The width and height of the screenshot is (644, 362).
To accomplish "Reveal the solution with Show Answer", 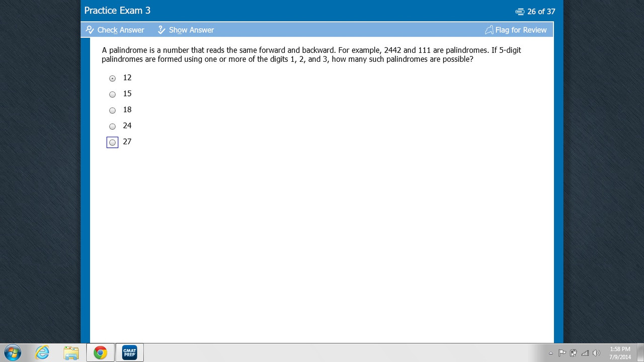I will (186, 30).
